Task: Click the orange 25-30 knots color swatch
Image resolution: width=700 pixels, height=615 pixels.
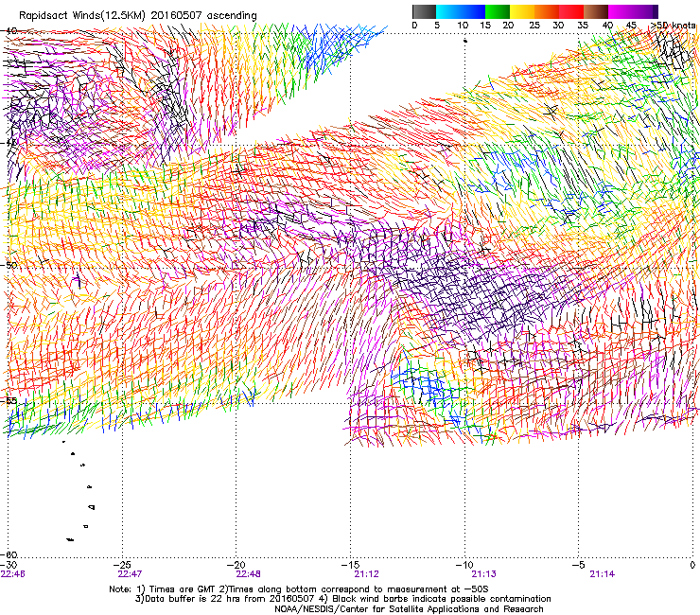Action: coord(547,11)
